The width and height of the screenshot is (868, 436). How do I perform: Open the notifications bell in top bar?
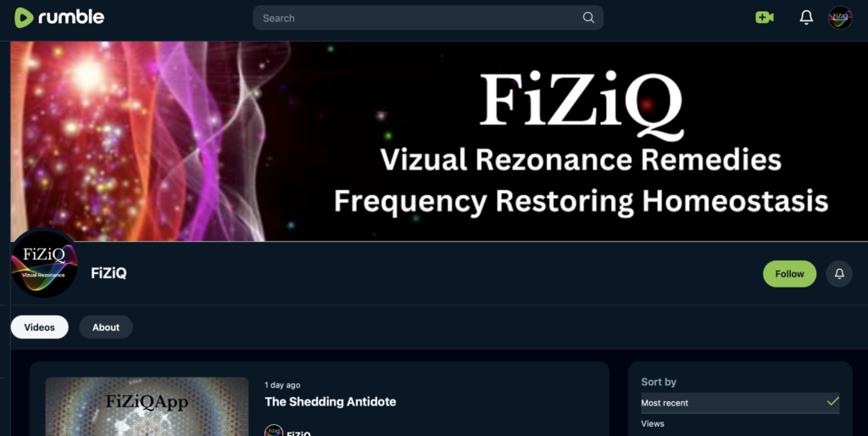click(807, 18)
